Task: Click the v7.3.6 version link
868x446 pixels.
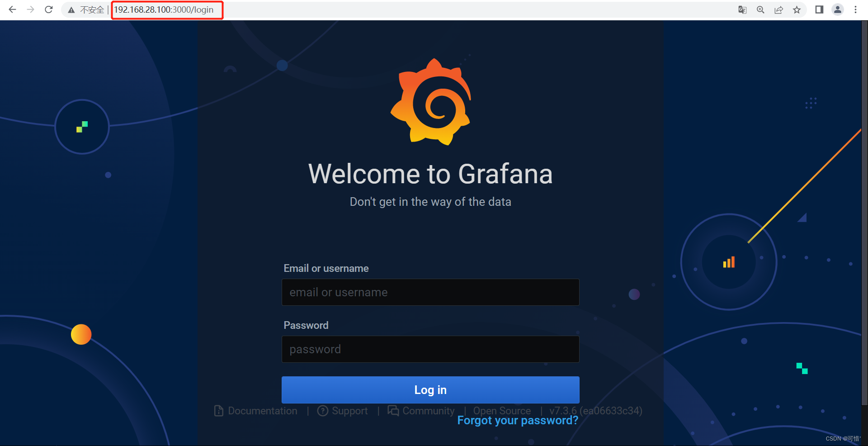Action: [x=596, y=411]
